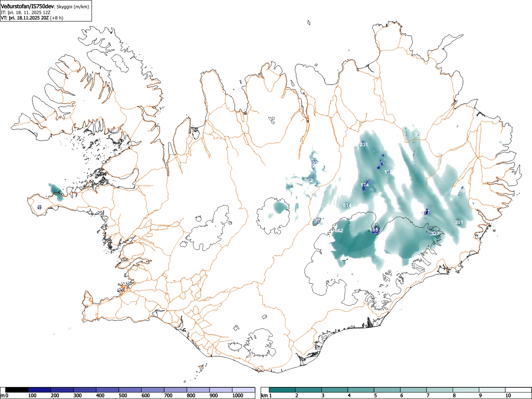Select the 900–1000 m pale lavender swatch
532x399 pixels.
(x=221, y=390)
